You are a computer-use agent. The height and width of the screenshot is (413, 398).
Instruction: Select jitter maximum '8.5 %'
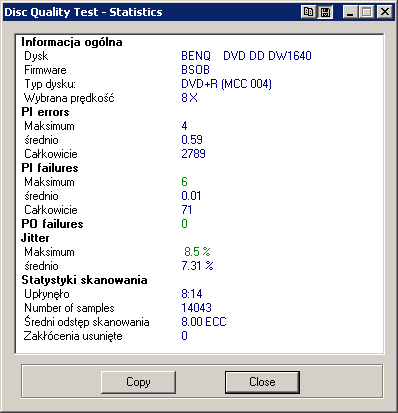(x=197, y=252)
